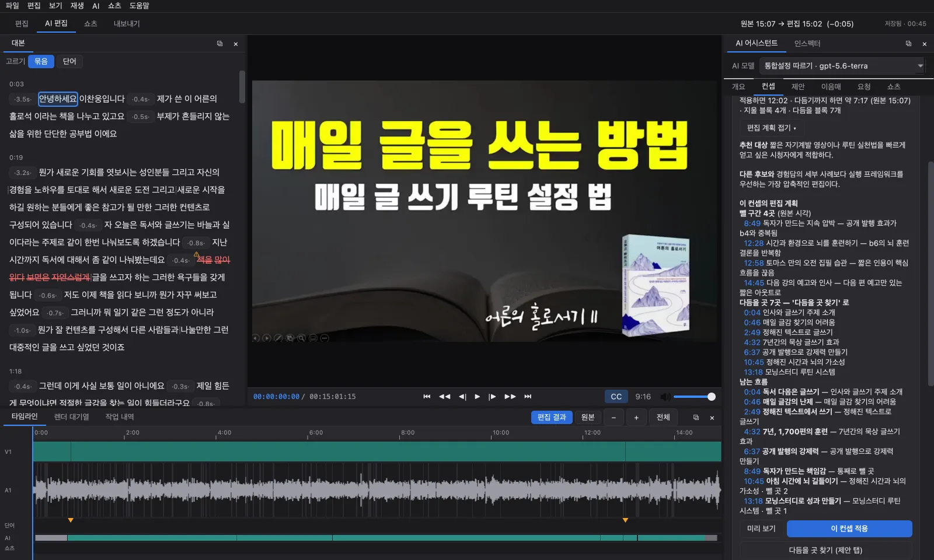The width and height of the screenshot is (934, 560).
Task: Collapse 편집 계획 접기
Action: (x=771, y=128)
